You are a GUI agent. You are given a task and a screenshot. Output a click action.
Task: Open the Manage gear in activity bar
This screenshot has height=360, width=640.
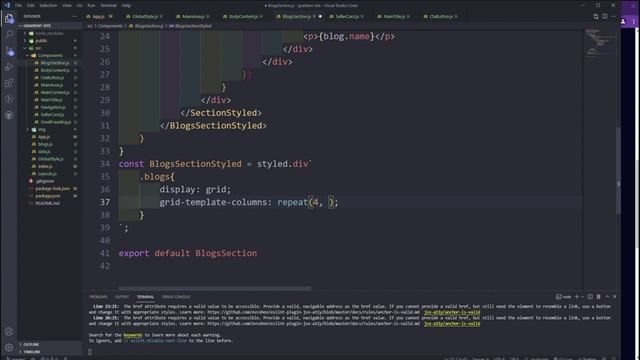(9, 347)
